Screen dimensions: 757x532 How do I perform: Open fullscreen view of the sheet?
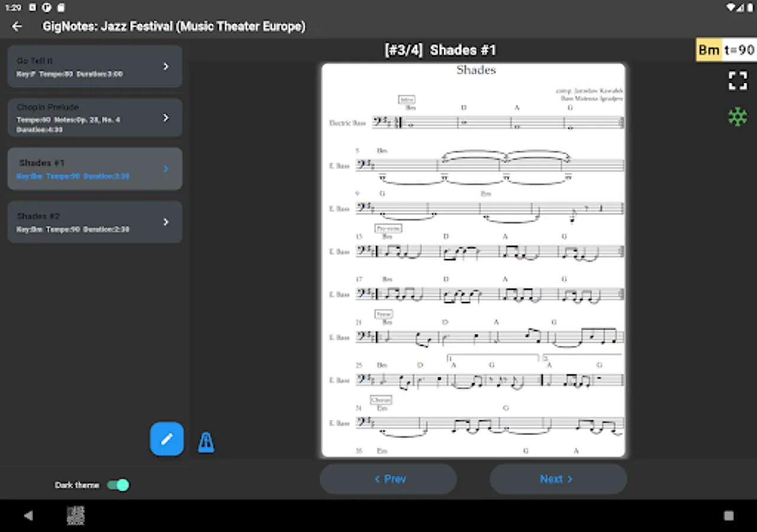[x=737, y=80]
